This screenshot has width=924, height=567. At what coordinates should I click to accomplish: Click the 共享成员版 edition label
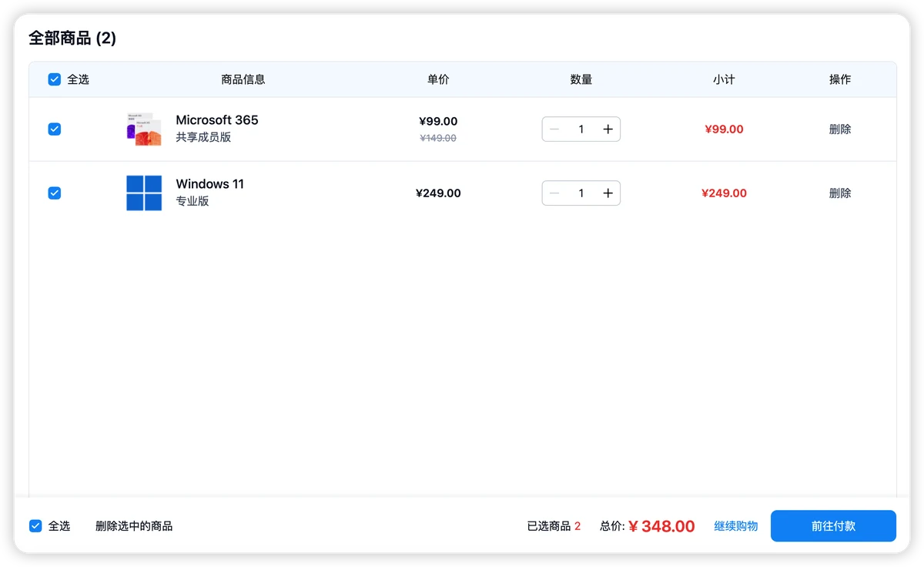point(203,137)
